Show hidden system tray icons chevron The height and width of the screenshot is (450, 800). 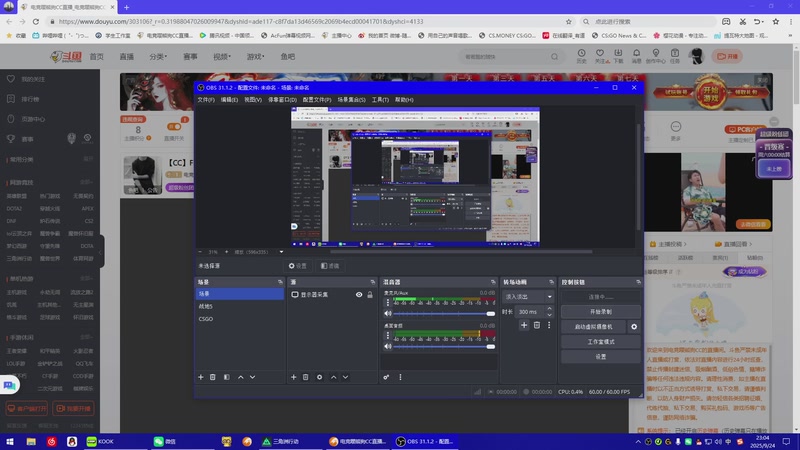tap(638, 442)
